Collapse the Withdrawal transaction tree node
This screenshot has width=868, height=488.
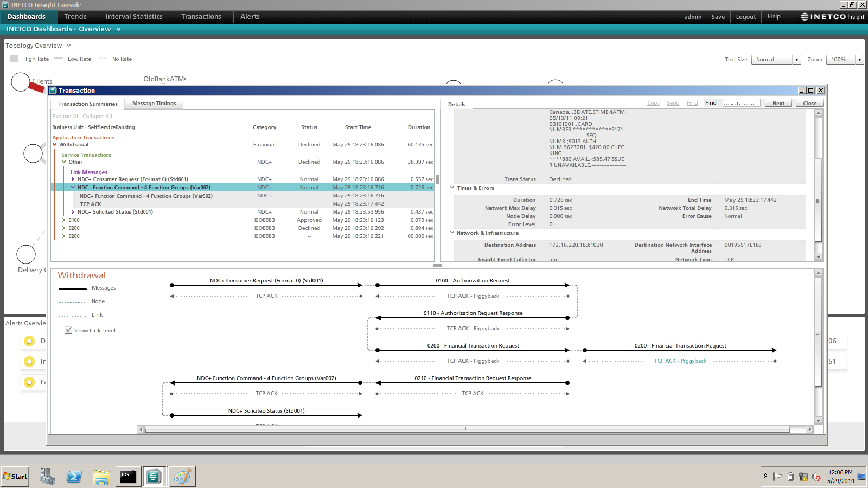tap(55, 145)
